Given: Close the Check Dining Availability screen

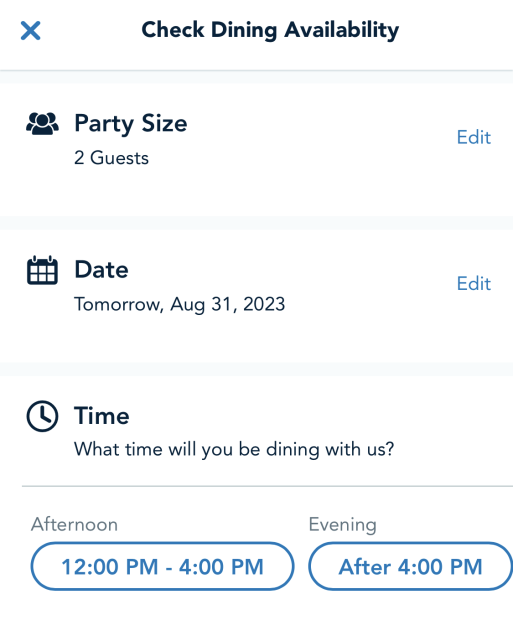Looking at the screenshot, I should (x=30, y=31).
